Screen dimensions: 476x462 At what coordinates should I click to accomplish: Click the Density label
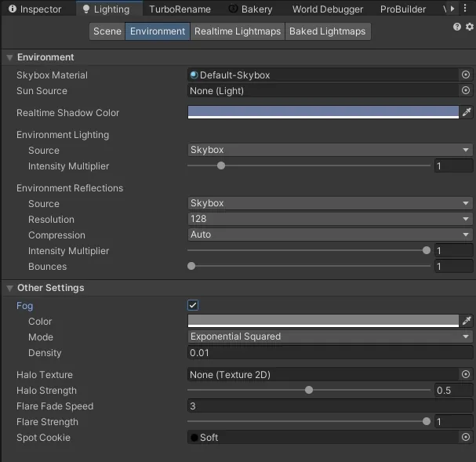tap(45, 353)
